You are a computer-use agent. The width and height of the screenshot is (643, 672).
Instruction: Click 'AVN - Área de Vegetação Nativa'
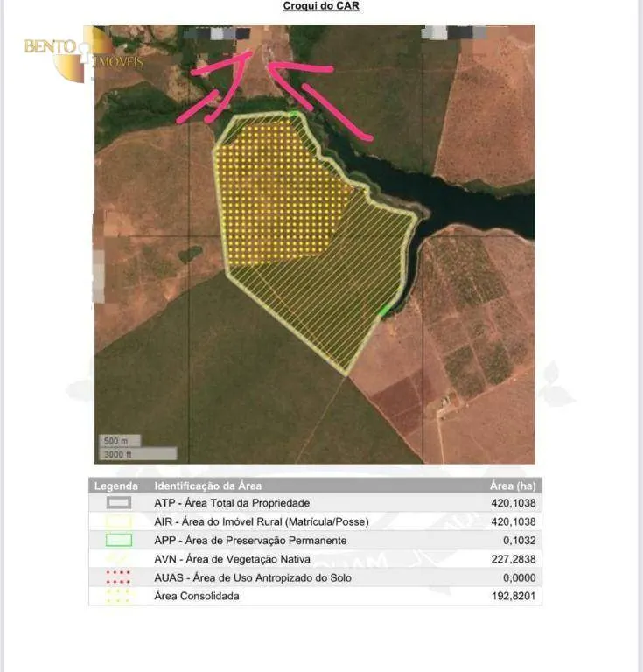coord(232,559)
